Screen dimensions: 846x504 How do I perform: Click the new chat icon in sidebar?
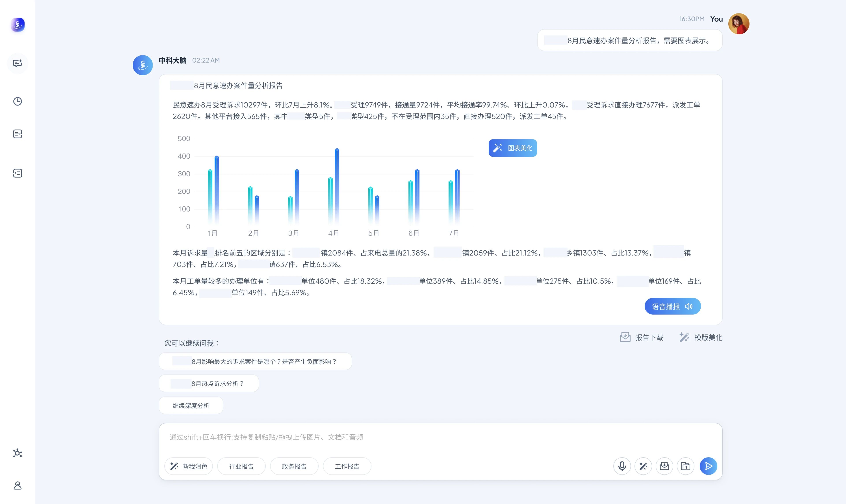click(x=18, y=63)
